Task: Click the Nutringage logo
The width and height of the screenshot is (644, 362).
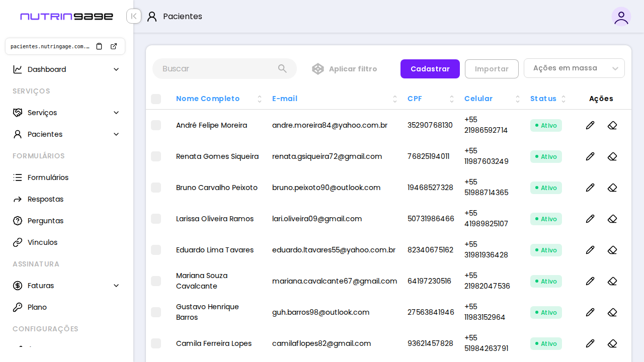Action: (x=66, y=17)
